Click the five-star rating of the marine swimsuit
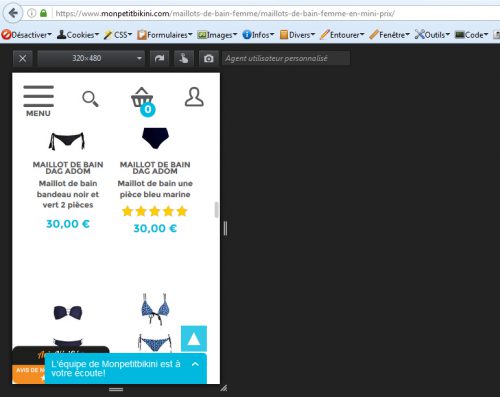Viewport: 500px width, 397px height. (155, 211)
